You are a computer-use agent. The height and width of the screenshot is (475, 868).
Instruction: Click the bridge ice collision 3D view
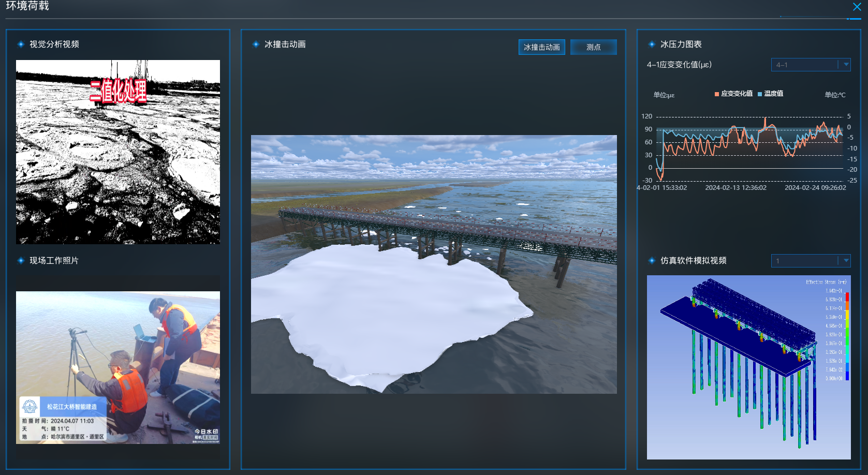tap(434, 264)
